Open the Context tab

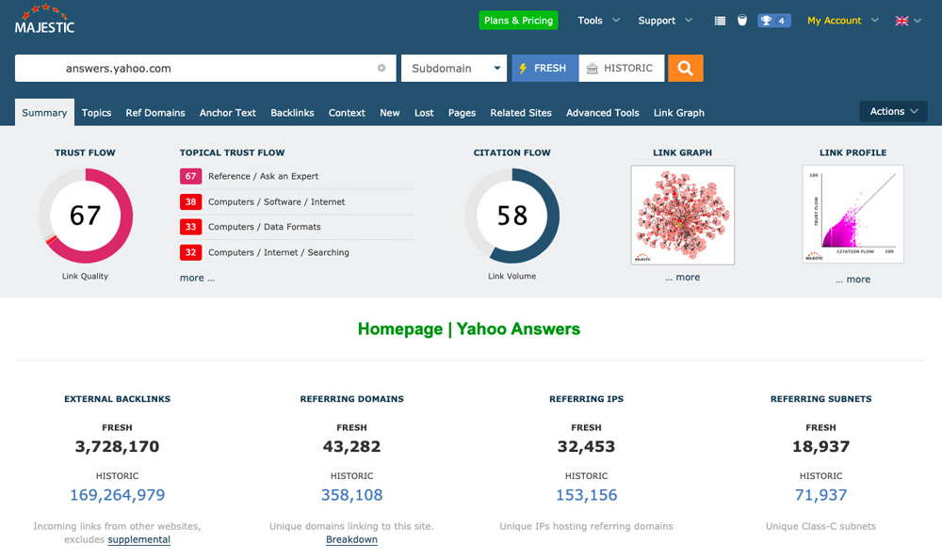[347, 113]
